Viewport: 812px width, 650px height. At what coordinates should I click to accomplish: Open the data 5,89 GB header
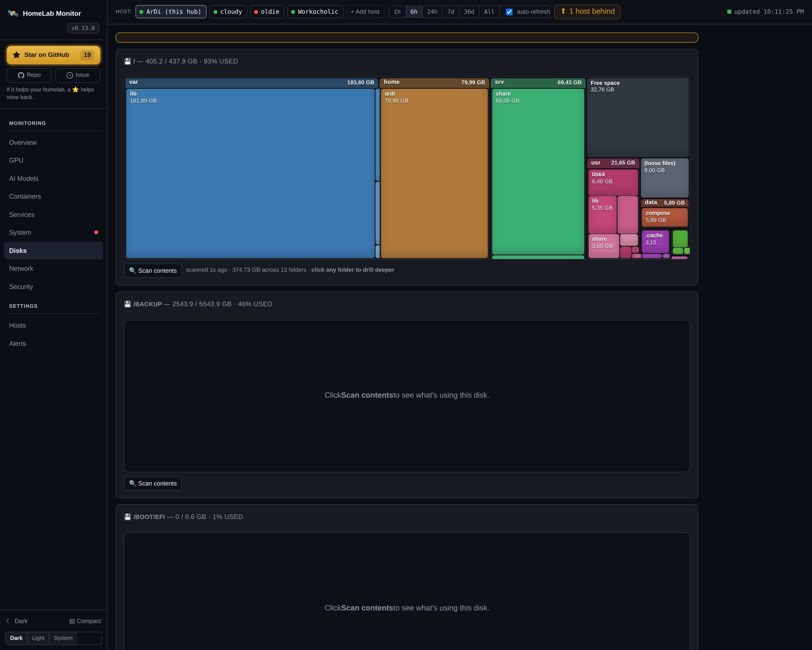tap(665, 203)
